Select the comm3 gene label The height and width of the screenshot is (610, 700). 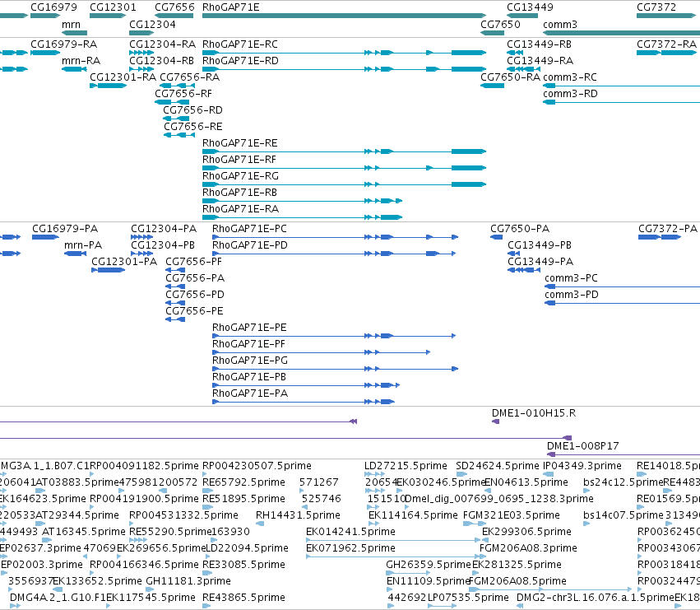(x=560, y=24)
